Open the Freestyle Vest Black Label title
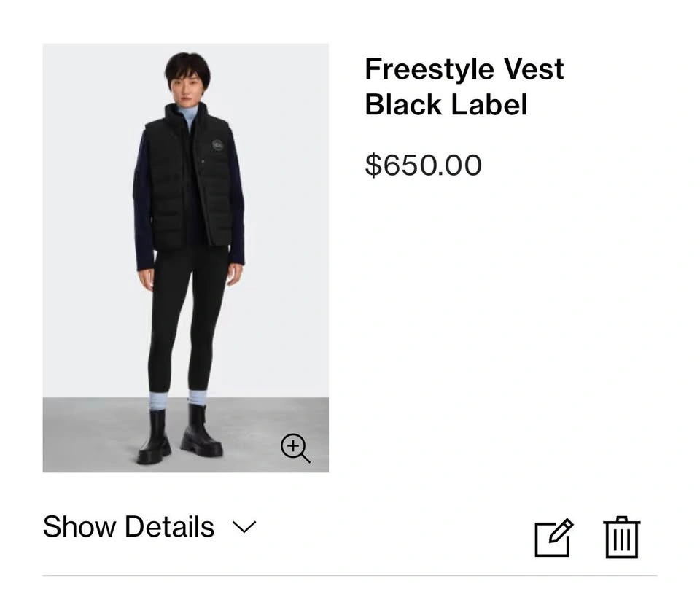The height and width of the screenshot is (589, 700). (464, 87)
